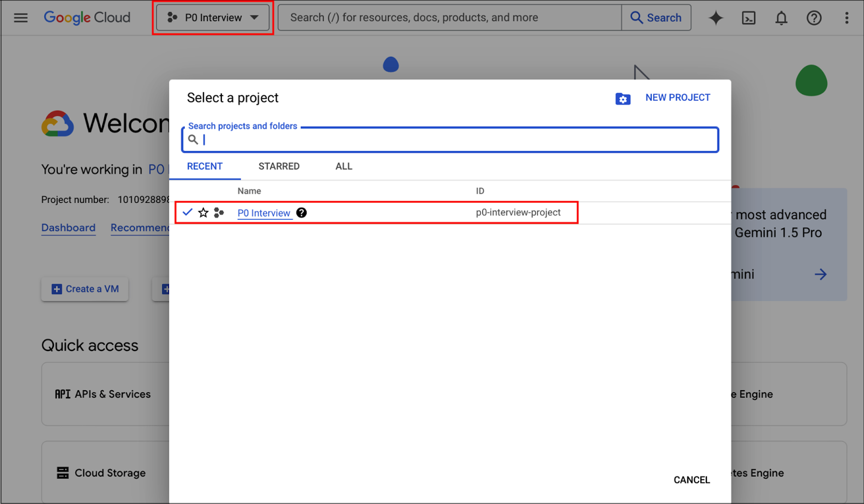864x504 pixels.
Task: Click the Google Cloud logo
Action: pos(87,18)
